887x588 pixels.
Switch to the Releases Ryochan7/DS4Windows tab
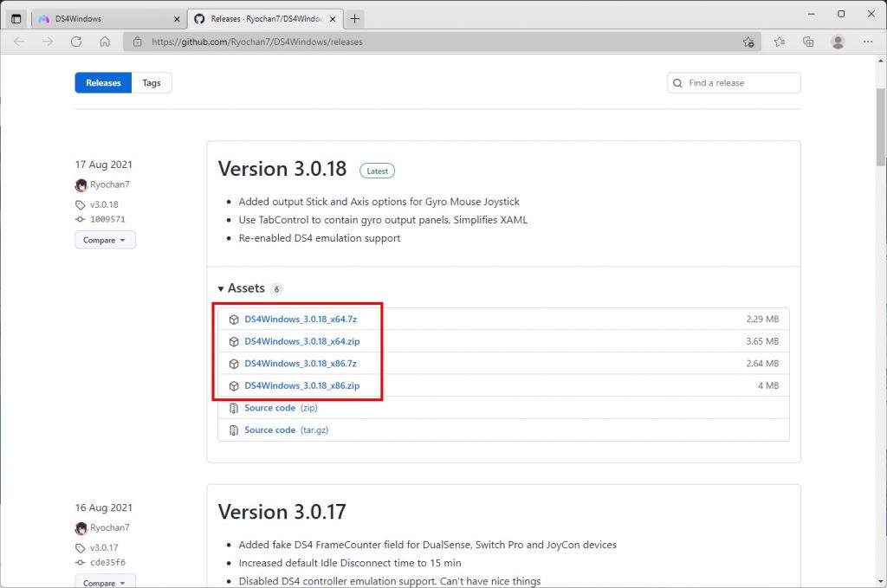click(265, 19)
